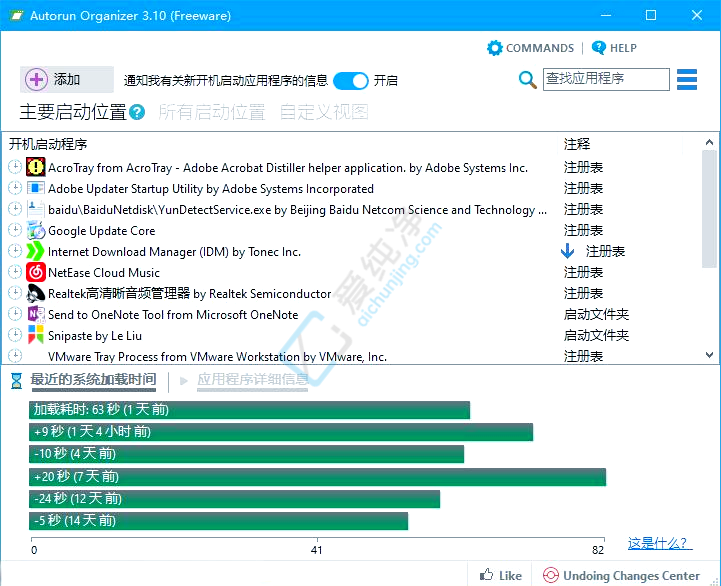The image size is (721, 586).
Task: Switch to 主要启动位置 tab
Action: [73, 112]
